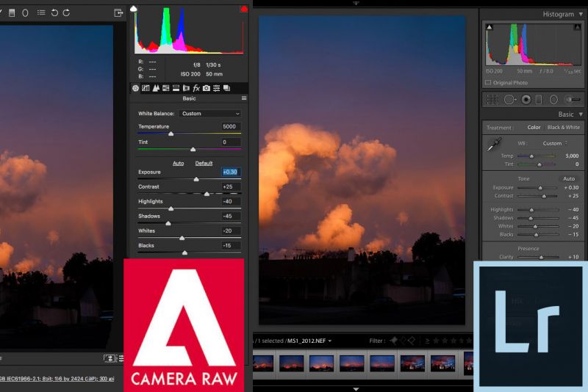Open Camera Raw preferences list icon
The height and width of the screenshot is (392, 588).
[40, 12]
